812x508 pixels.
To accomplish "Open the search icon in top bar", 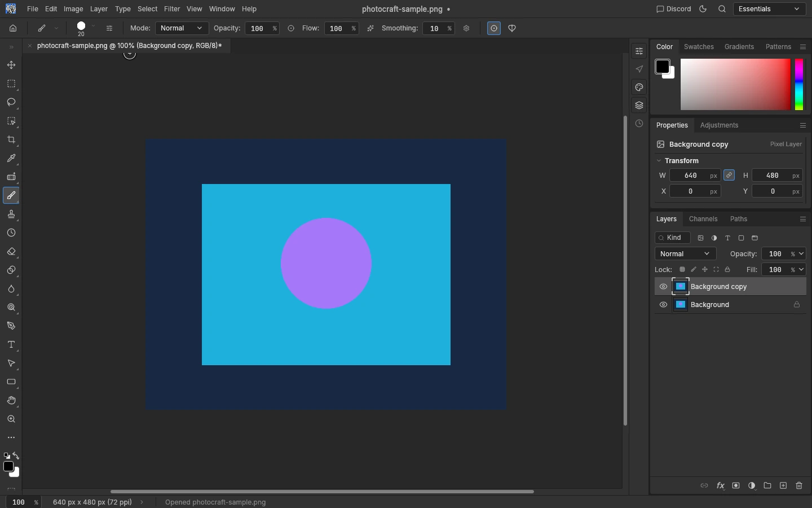I will 722,9.
